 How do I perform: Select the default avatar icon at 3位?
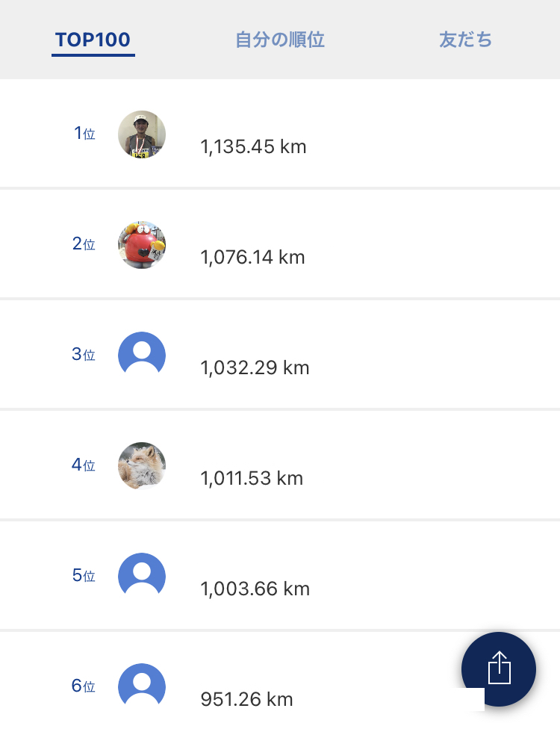142,356
